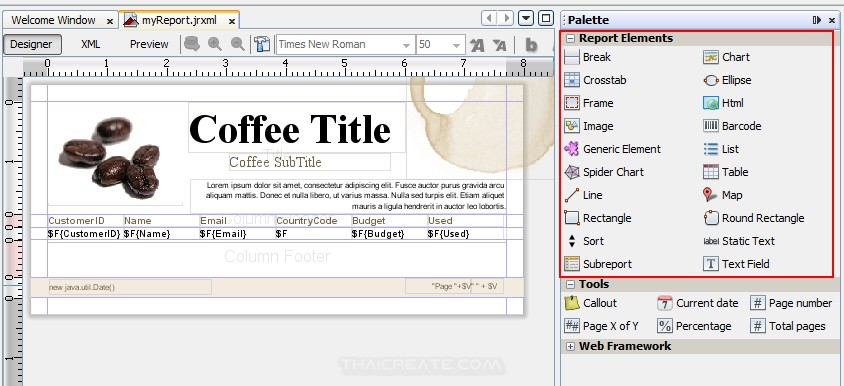Pick the Chart report element
This screenshot has height=386, width=844.
coord(726,57)
